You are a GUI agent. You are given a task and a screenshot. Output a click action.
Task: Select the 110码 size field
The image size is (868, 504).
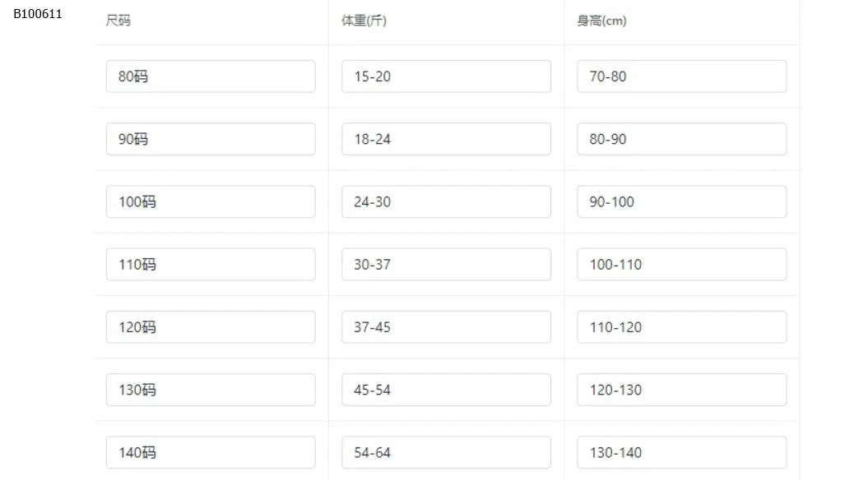(x=211, y=265)
